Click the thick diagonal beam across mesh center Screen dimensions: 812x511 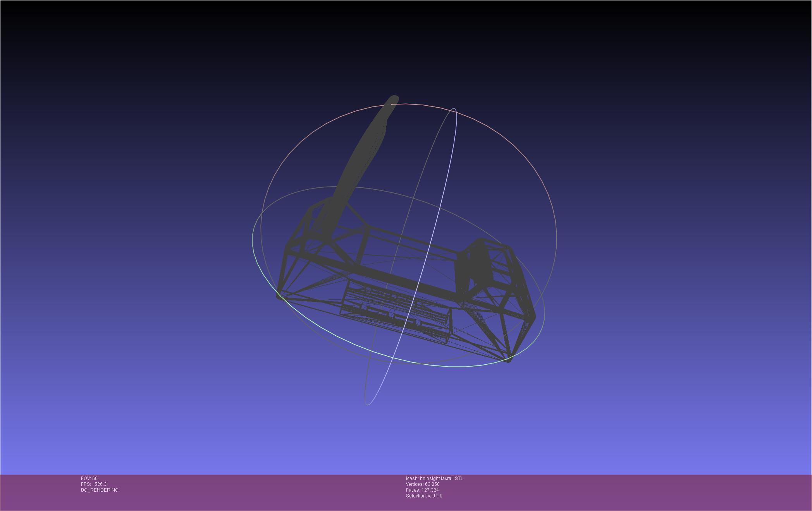click(387, 277)
